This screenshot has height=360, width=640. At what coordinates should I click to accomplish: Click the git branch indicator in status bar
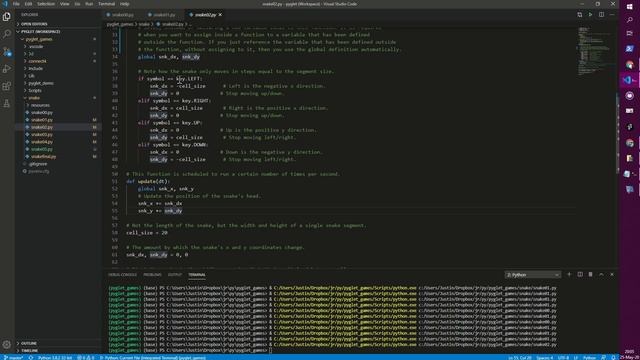pos(13,358)
